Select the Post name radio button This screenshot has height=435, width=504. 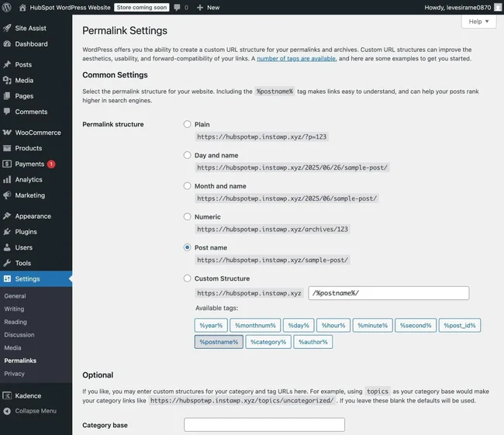point(187,247)
